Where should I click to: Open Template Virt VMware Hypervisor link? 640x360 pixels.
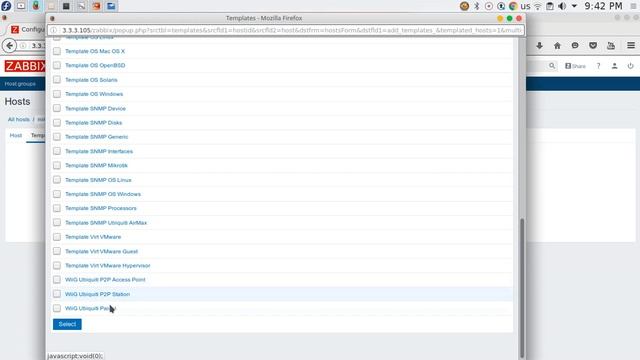tap(108, 265)
